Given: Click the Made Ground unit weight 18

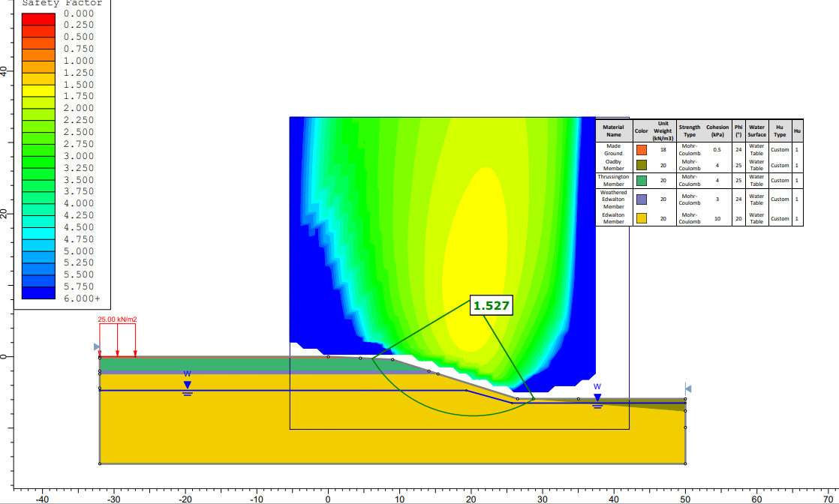Looking at the screenshot, I should (x=663, y=150).
